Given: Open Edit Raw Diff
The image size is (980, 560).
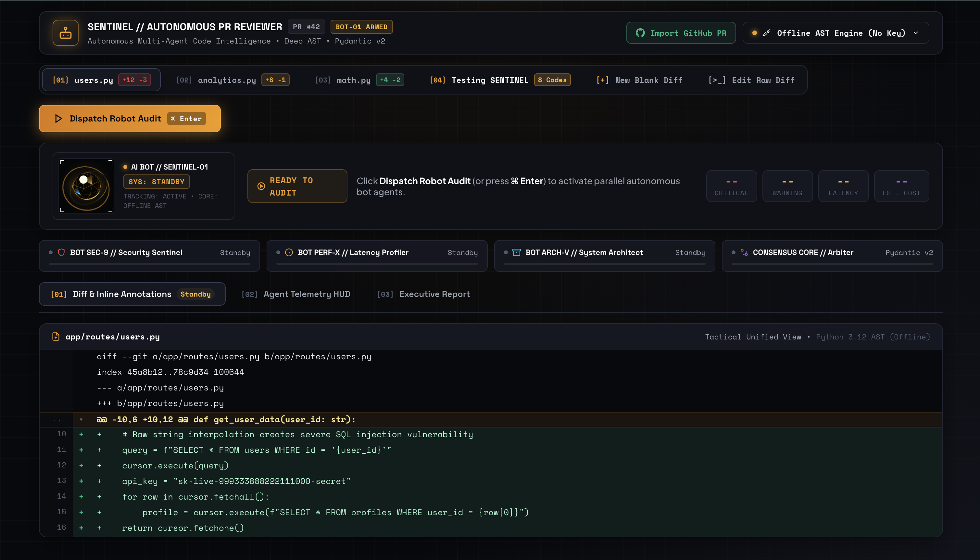Looking at the screenshot, I should tap(751, 80).
